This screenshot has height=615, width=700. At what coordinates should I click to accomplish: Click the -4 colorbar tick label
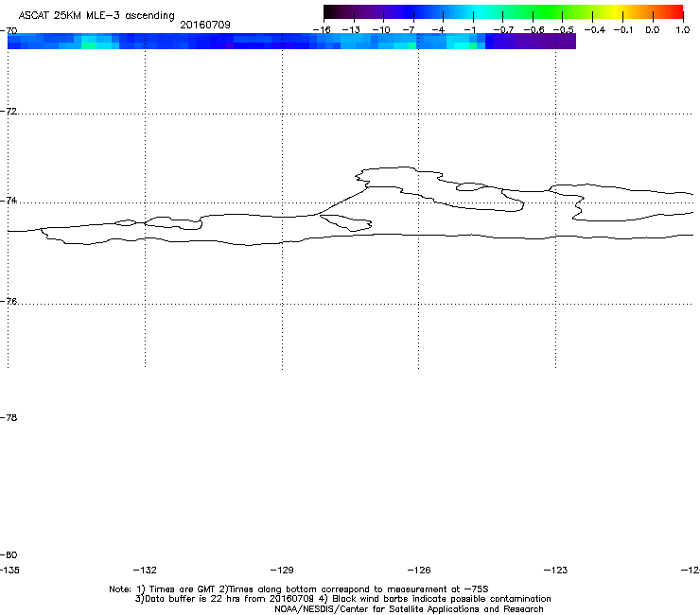pyautogui.click(x=438, y=30)
